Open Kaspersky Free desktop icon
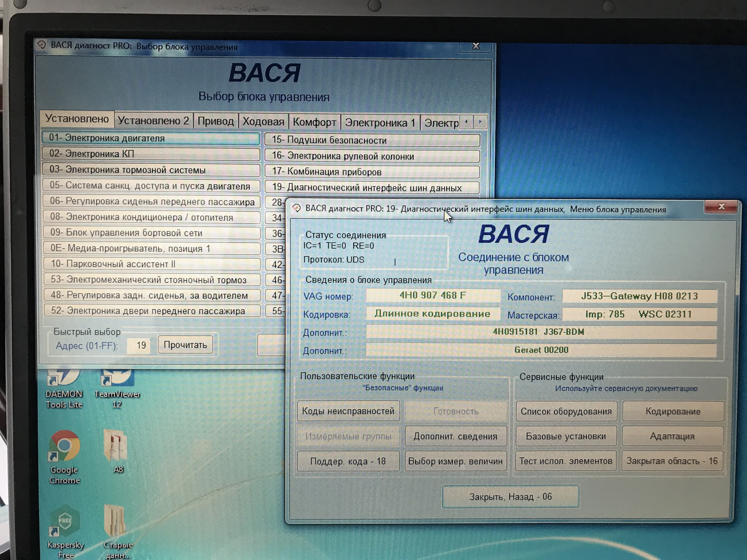747x560 pixels. pos(65,523)
